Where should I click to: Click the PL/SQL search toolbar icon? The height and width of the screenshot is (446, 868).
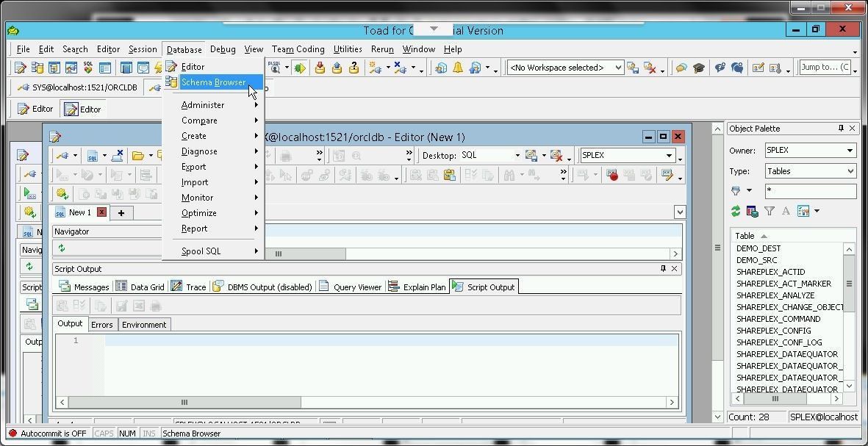(x=275, y=68)
